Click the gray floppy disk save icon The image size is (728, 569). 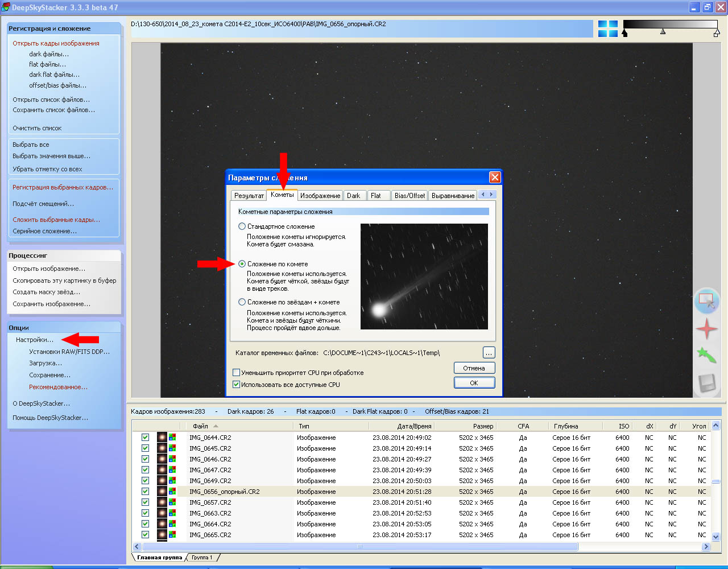pyautogui.click(x=706, y=383)
